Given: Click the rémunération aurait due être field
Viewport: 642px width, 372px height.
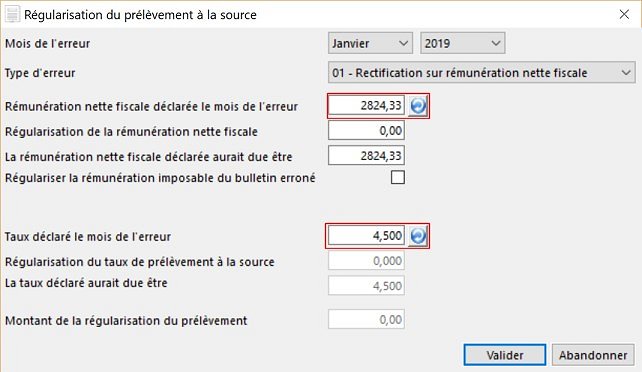Looking at the screenshot, I should tap(366, 156).
